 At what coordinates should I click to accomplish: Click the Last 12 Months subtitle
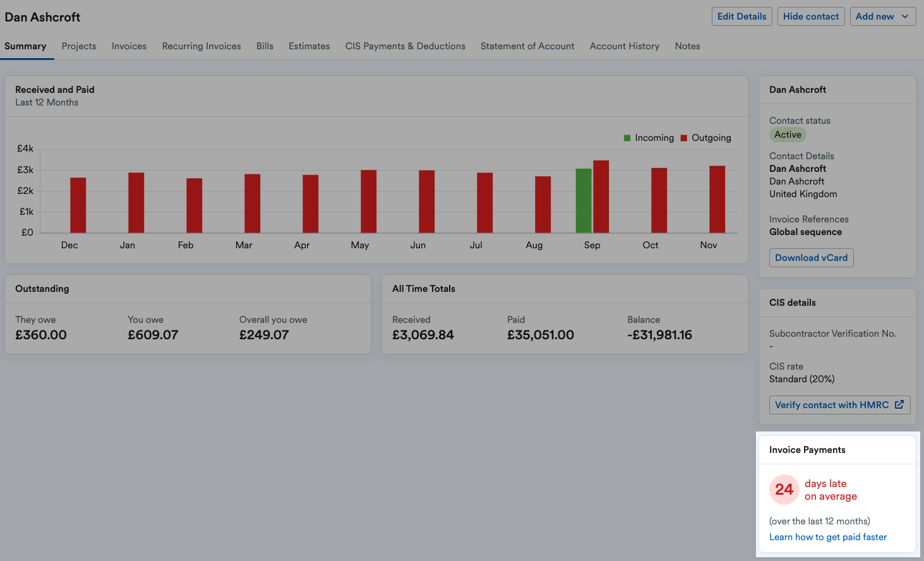[47, 102]
